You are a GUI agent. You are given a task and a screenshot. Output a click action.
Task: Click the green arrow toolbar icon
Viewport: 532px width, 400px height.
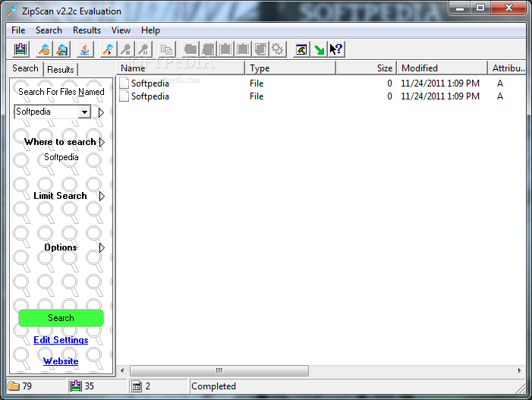tap(319, 49)
